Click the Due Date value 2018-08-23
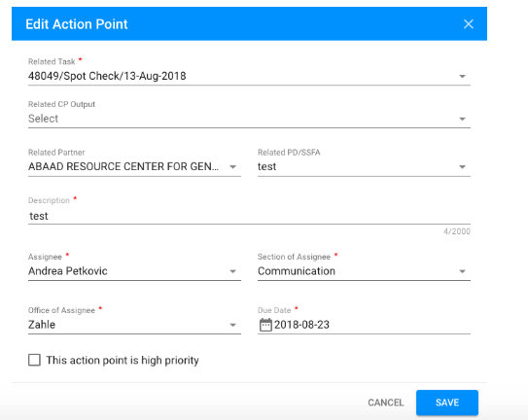 pos(301,325)
